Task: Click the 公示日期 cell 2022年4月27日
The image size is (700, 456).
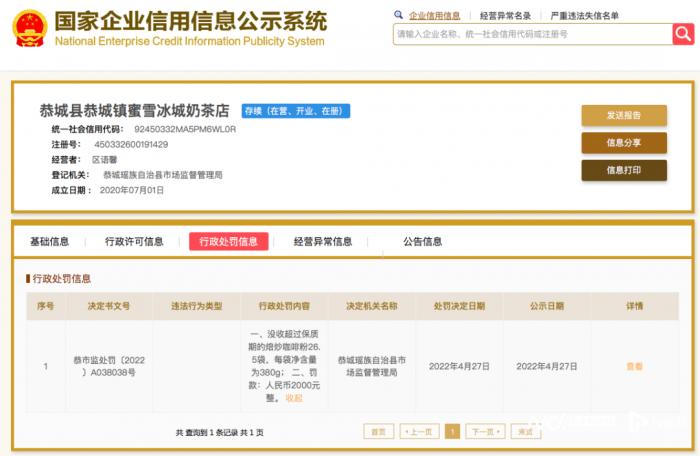Action: click(x=547, y=366)
